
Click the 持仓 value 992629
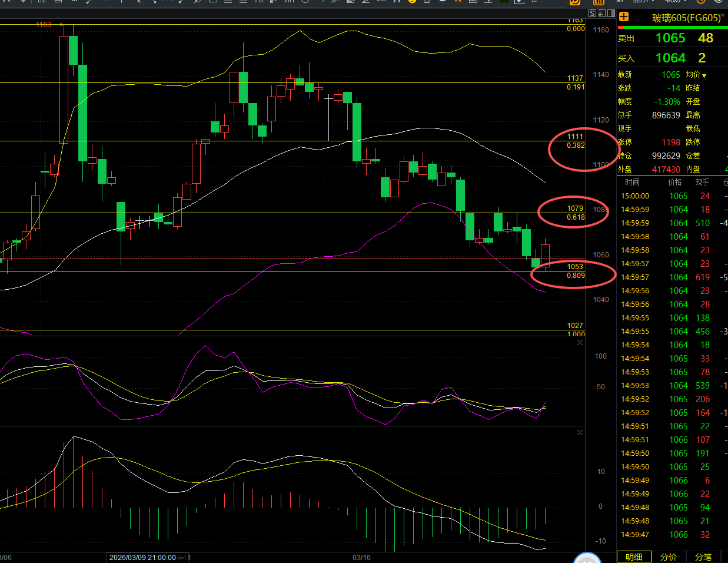point(666,156)
